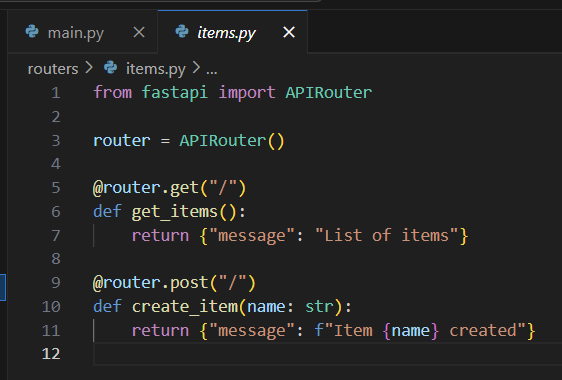This screenshot has width=562, height=380.
Task: Close the items.py tab
Action: [289, 33]
